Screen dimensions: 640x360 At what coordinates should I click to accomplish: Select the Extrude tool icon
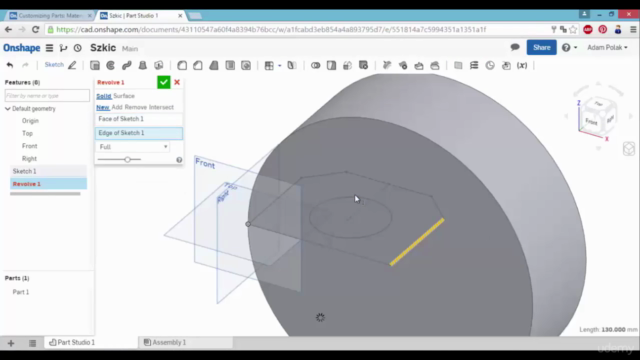coord(95,65)
